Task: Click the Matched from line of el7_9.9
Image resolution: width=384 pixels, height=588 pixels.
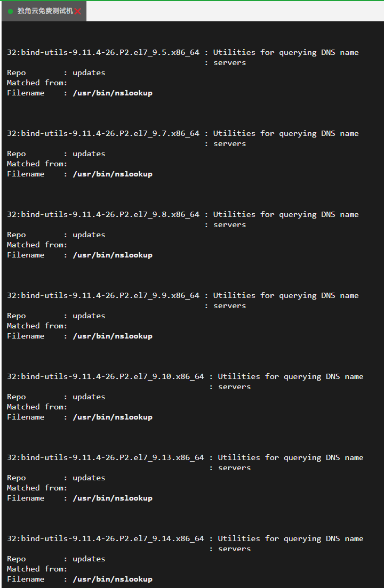Action: (37, 326)
